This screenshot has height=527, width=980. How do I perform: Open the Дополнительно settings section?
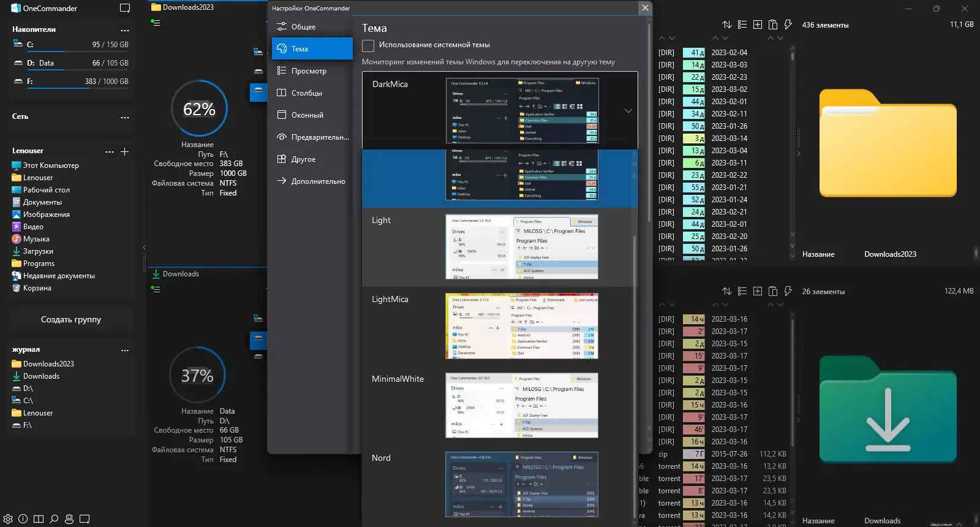pyautogui.click(x=312, y=181)
